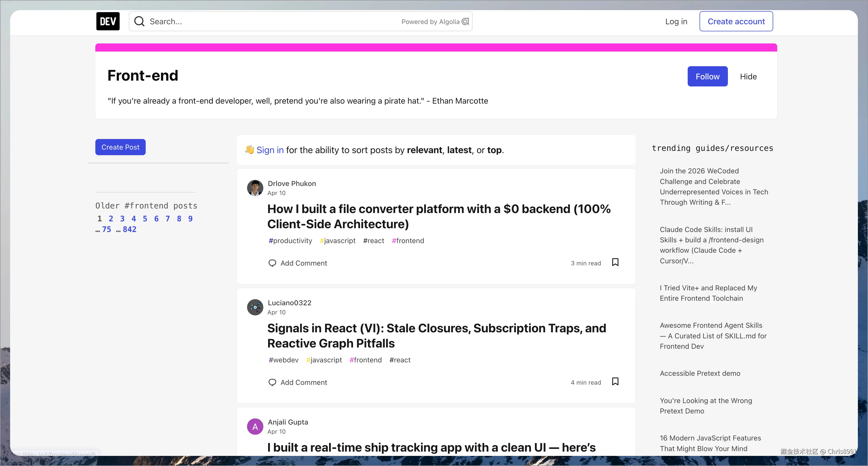Follow the Front-end tag

tap(707, 76)
